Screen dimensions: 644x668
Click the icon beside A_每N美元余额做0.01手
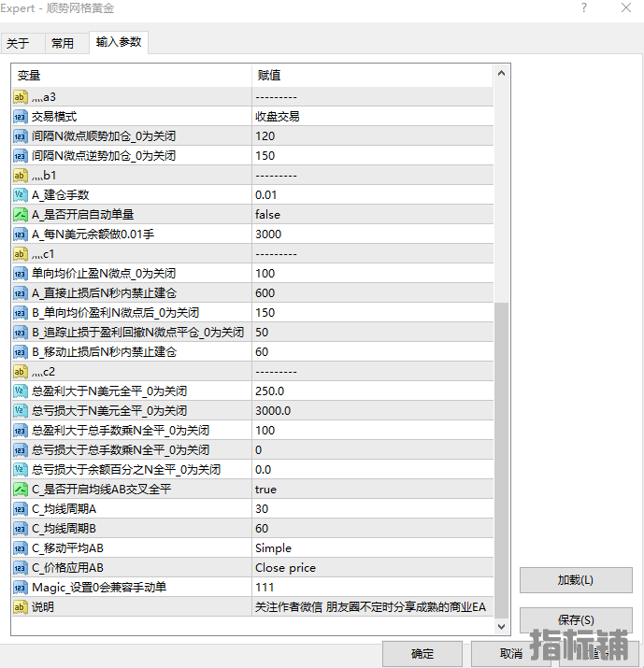[20, 235]
